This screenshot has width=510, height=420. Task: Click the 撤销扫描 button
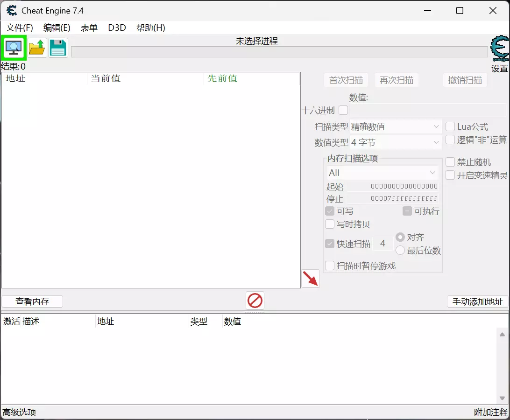point(465,80)
